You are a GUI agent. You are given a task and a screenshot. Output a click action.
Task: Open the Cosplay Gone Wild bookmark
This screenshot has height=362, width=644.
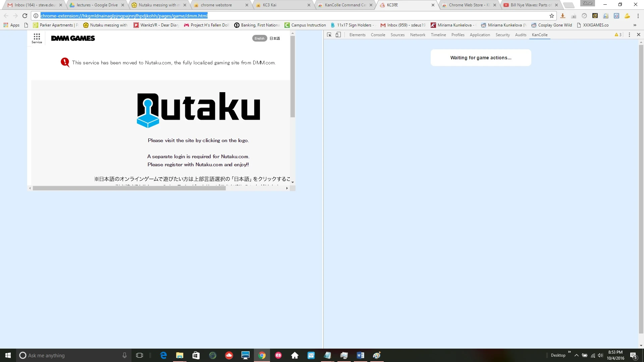click(x=552, y=25)
